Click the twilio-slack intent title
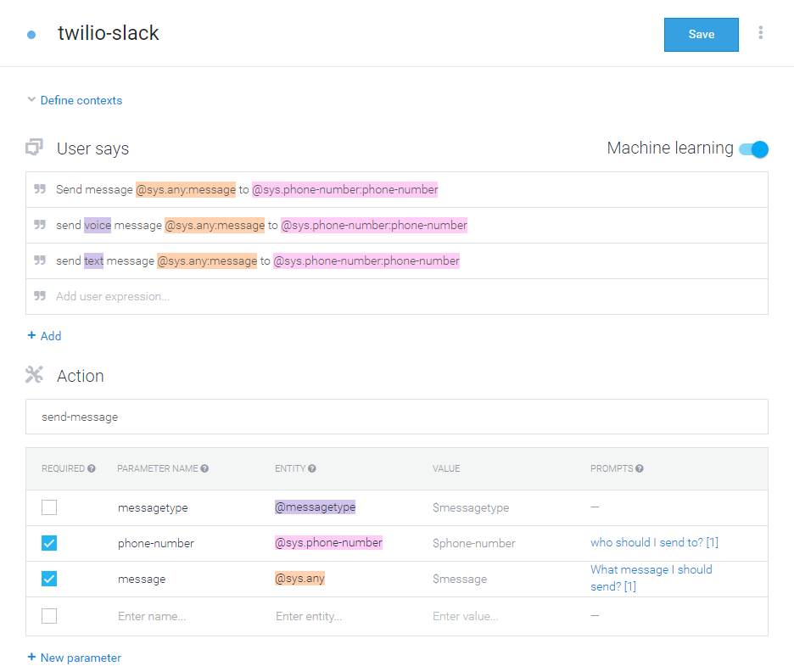 (109, 33)
